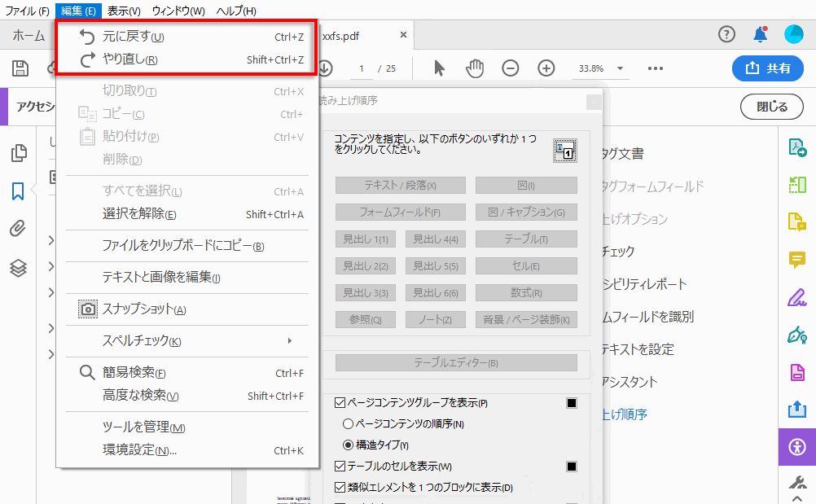Open the comments tool icon
Viewport: 816px width, 504px height.
pyautogui.click(x=796, y=259)
